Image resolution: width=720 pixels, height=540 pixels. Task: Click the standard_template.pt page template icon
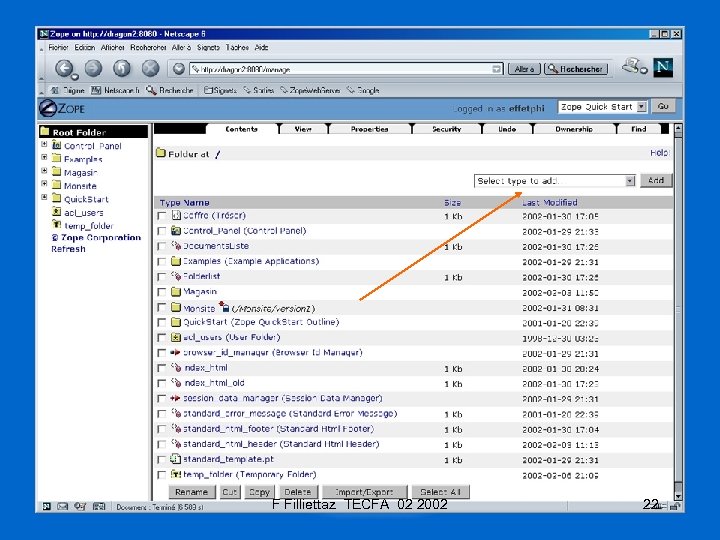point(175,459)
